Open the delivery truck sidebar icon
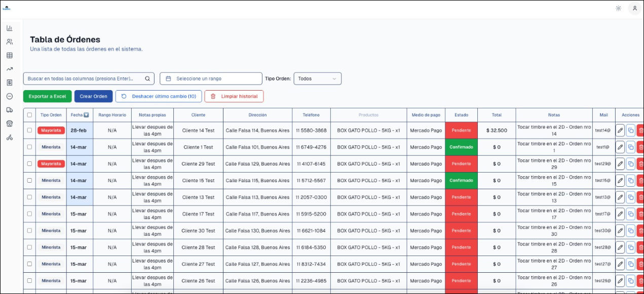 coord(9,110)
